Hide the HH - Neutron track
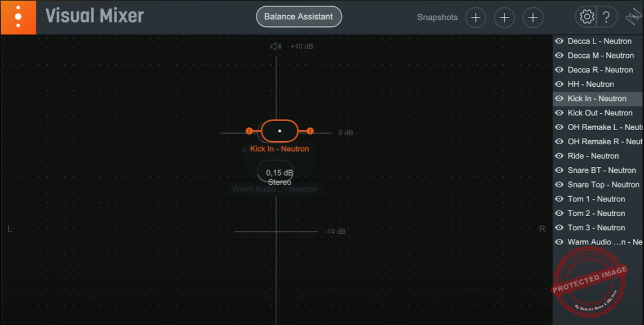The width and height of the screenshot is (644, 325). pyautogui.click(x=559, y=84)
